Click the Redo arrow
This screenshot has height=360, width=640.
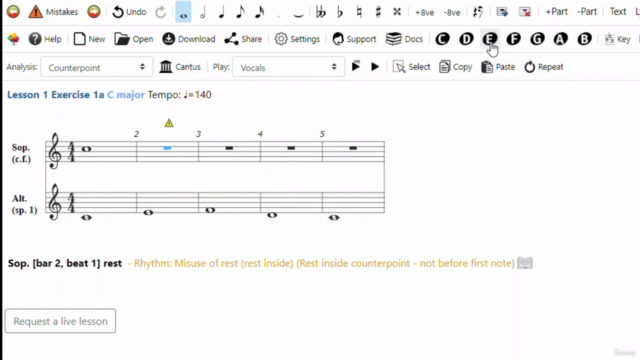pos(160,12)
